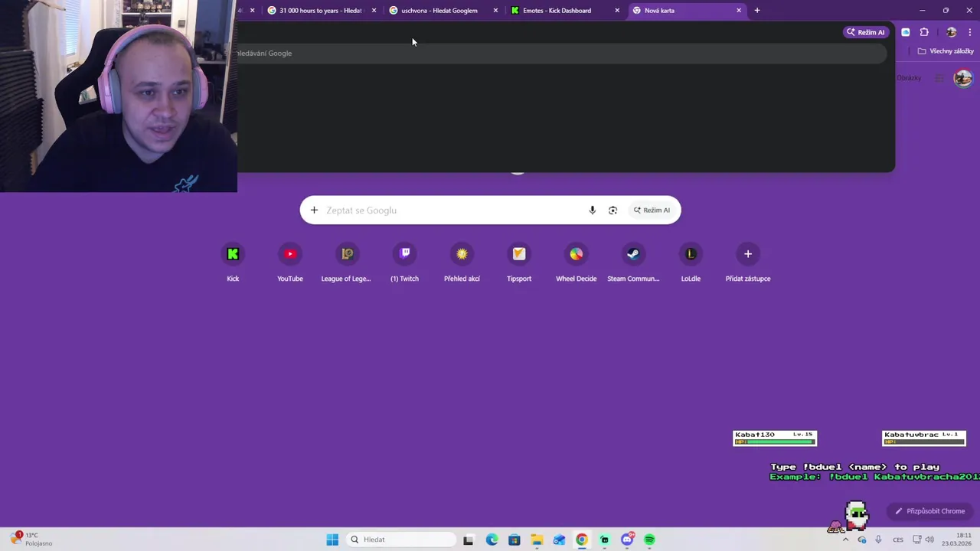Open the Chrome extensions puzzle icon
The width and height of the screenshot is (980, 551).
[x=924, y=32]
